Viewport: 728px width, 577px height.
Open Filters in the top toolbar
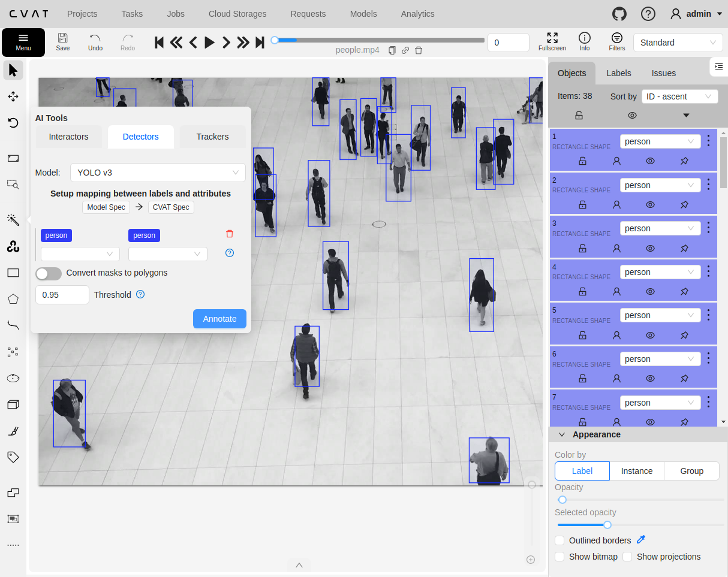[x=616, y=42]
